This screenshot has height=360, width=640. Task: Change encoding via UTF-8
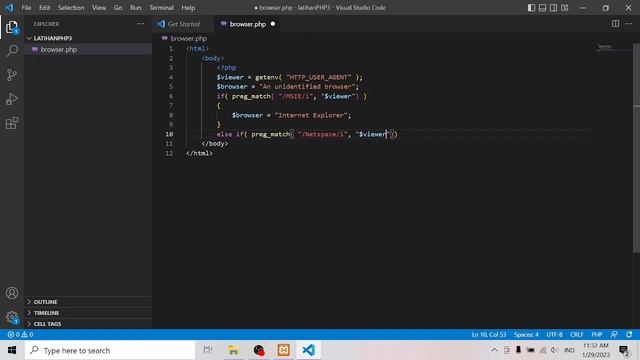coord(554,334)
